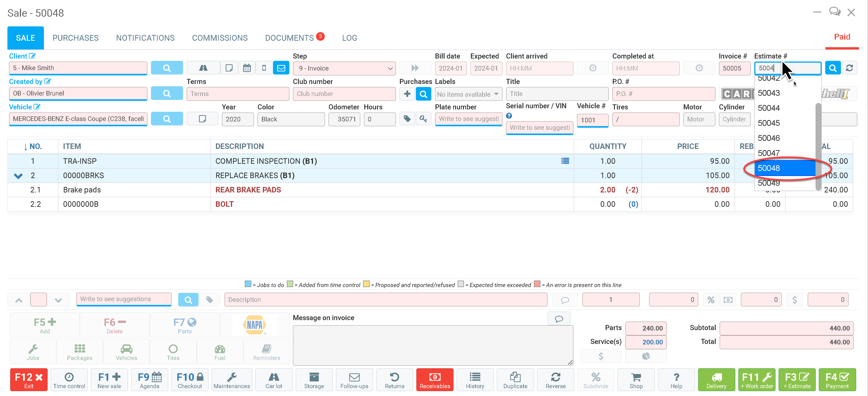
Task: Open message on invoice comment bubble
Action: click(x=559, y=319)
